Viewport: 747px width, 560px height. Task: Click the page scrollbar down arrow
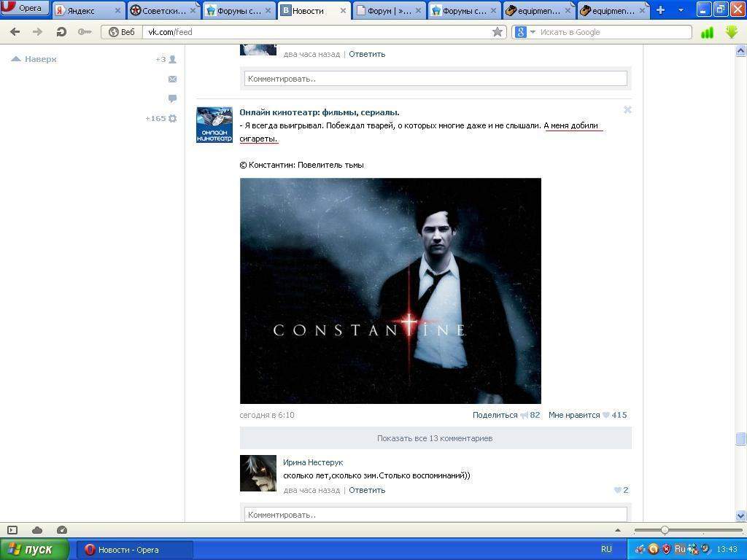click(741, 516)
